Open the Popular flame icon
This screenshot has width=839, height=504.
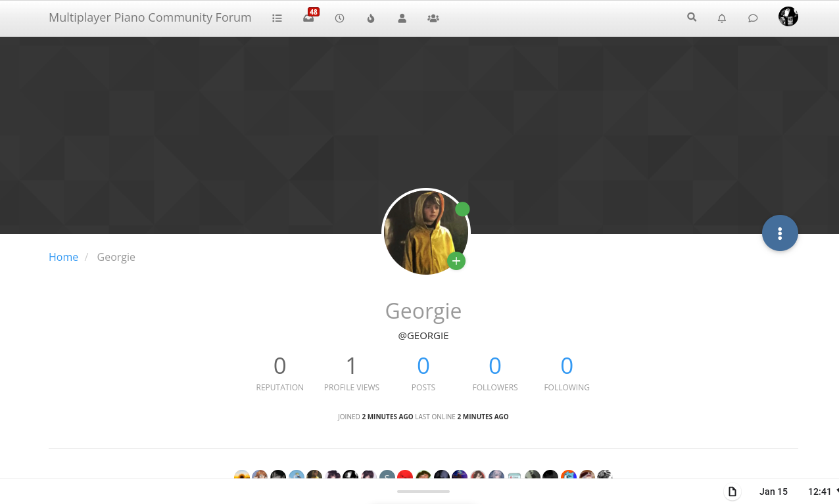[371, 18]
